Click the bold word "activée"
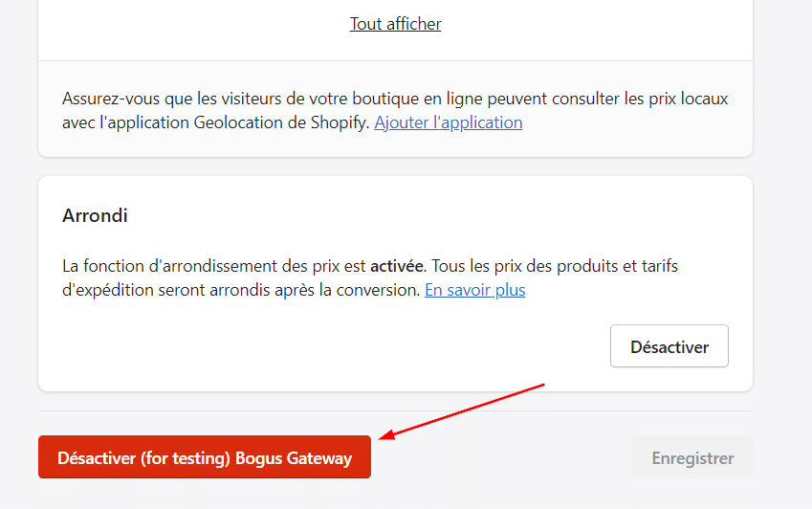 click(396, 265)
